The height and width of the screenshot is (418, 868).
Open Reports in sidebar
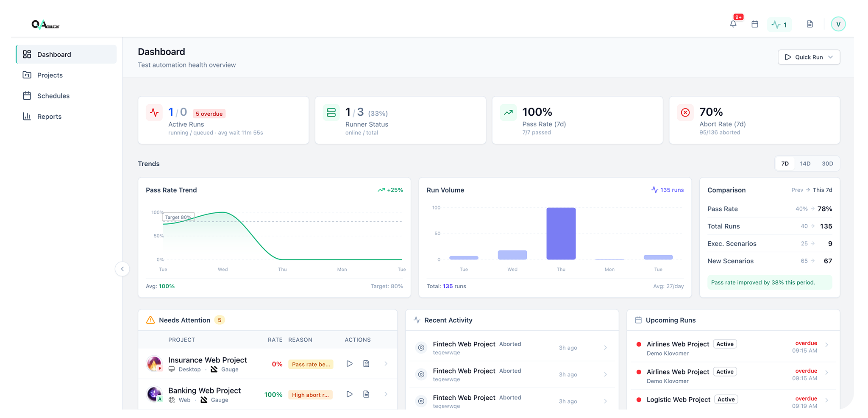point(49,117)
